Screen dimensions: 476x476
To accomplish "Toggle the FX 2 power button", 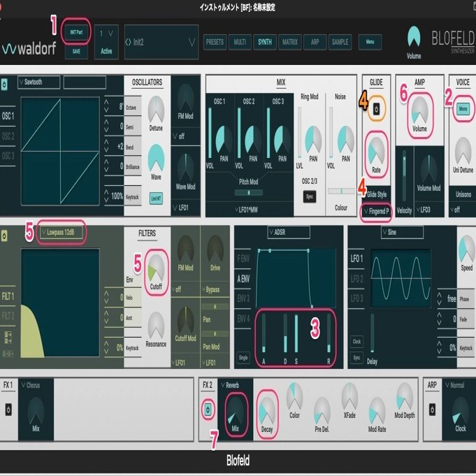I will [208, 410].
